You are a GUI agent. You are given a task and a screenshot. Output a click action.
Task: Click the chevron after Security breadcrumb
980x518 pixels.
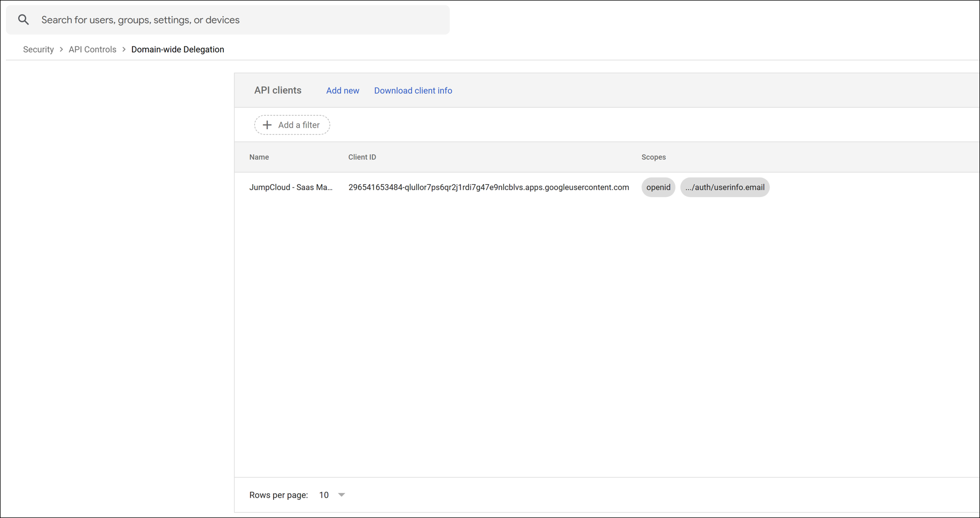(x=61, y=49)
